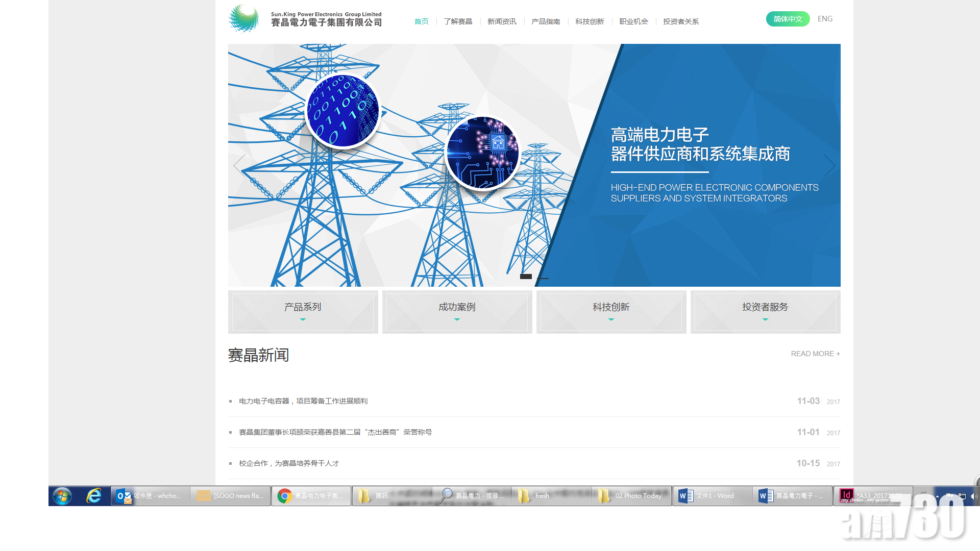This screenshot has width=980, height=551.
Task: Select the second carousel position marker
Action: click(543, 279)
